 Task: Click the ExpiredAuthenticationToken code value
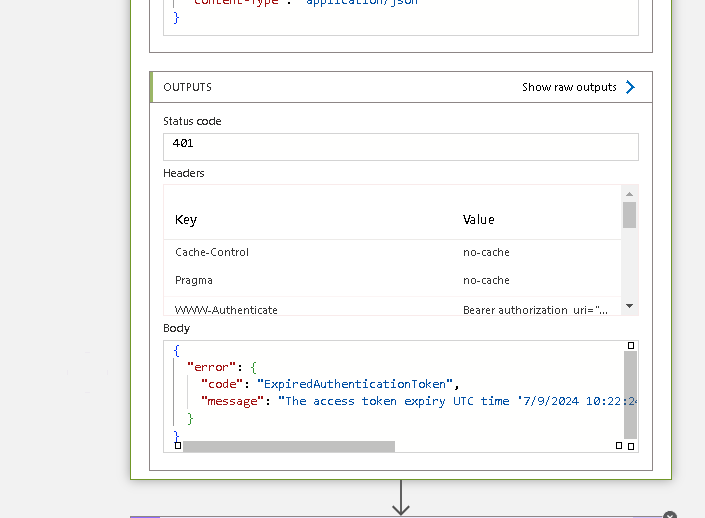click(x=355, y=384)
